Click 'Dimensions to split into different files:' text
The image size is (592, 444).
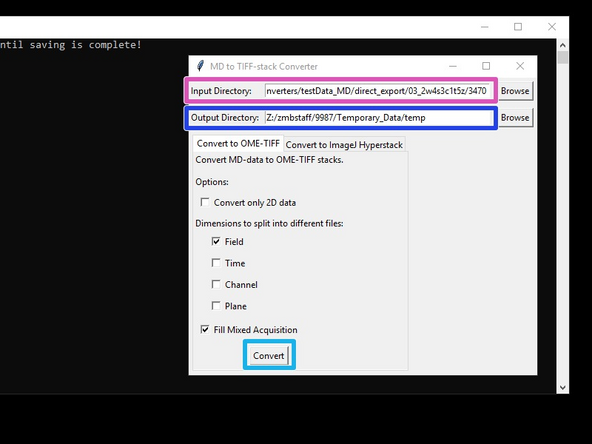(269, 224)
